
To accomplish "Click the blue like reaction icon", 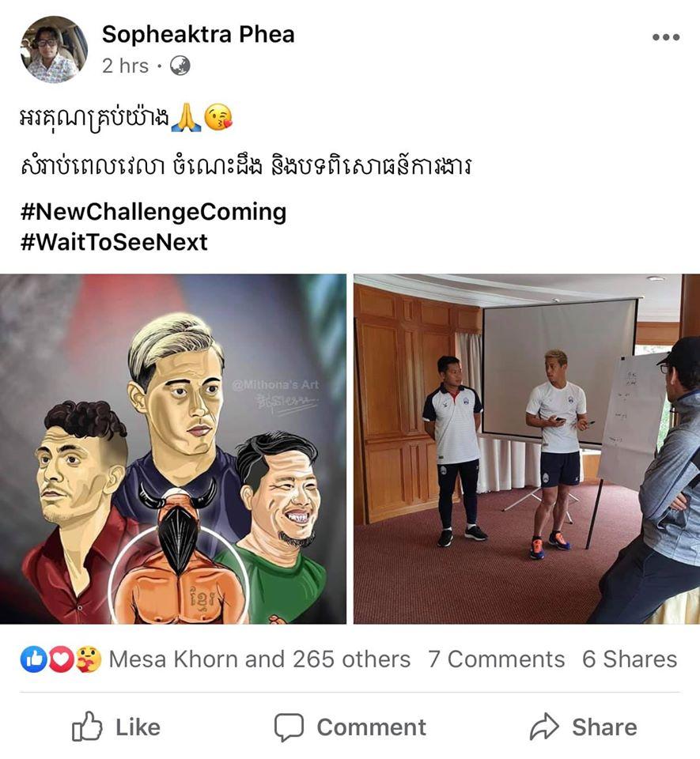I will [x=34, y=659].
